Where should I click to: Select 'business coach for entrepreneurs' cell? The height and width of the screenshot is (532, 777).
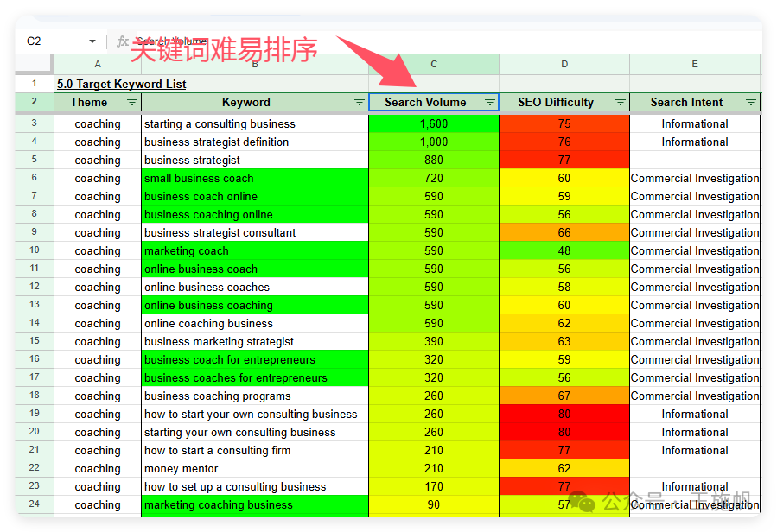[255, 359]
